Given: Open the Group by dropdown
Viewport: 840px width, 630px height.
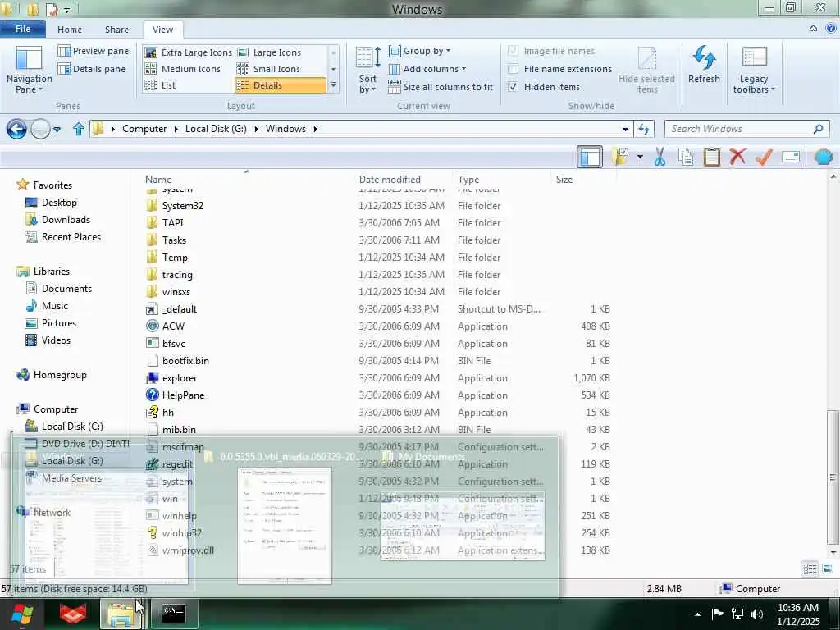Looking at the screenshot, I should (x=419, y=51).
